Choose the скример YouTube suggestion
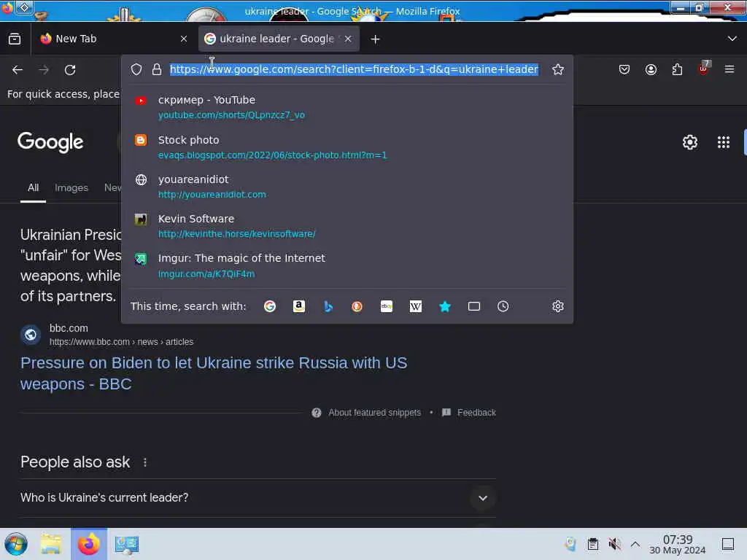 tap(347, 107)
